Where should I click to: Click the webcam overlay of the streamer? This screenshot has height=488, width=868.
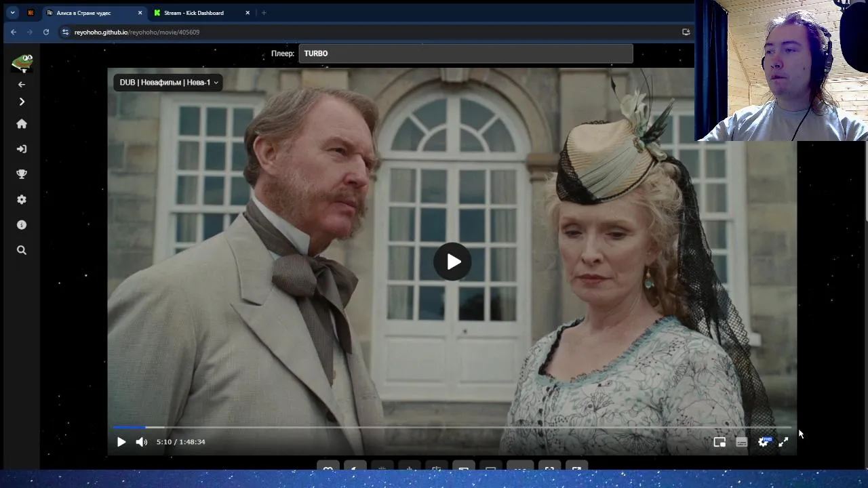pos(781,70)
